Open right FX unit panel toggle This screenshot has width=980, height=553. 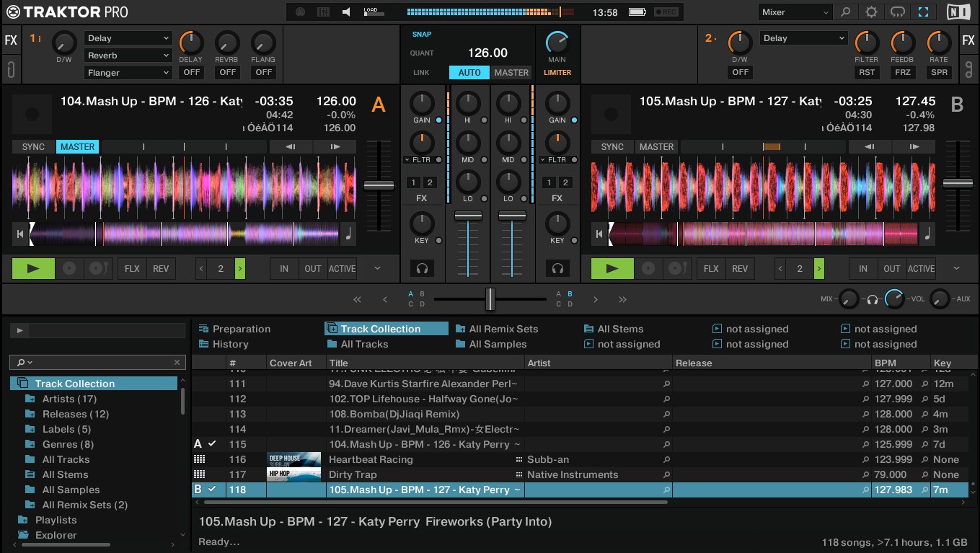(968, 40)
